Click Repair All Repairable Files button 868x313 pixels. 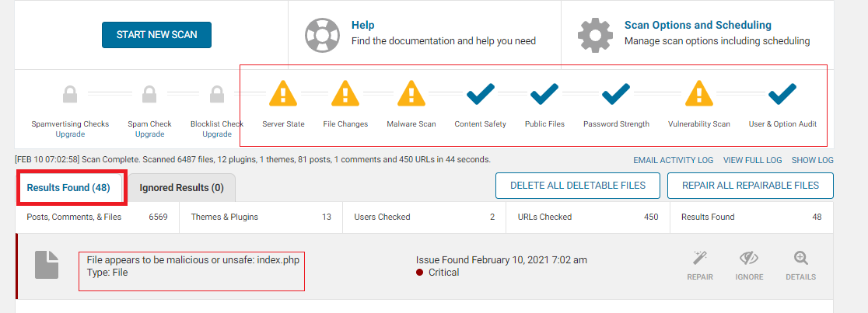750,186
